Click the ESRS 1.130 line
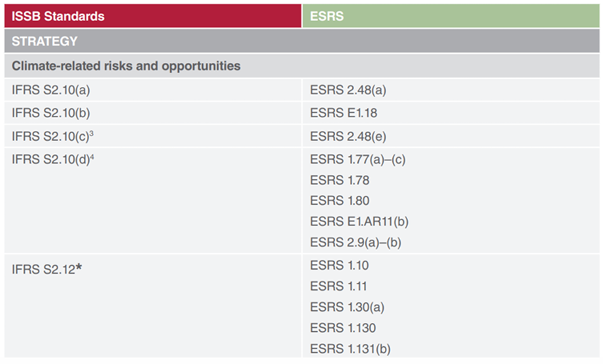The width and height of the screenshot is (603, 364). pos(342,328)
